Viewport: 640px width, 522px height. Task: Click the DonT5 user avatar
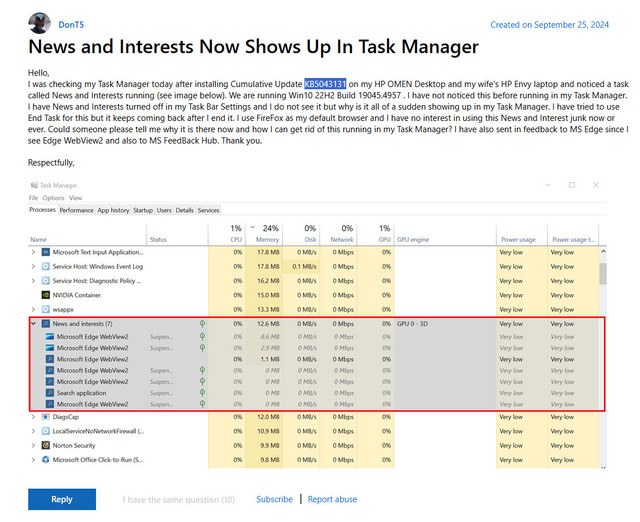click(x=39, y=23)
